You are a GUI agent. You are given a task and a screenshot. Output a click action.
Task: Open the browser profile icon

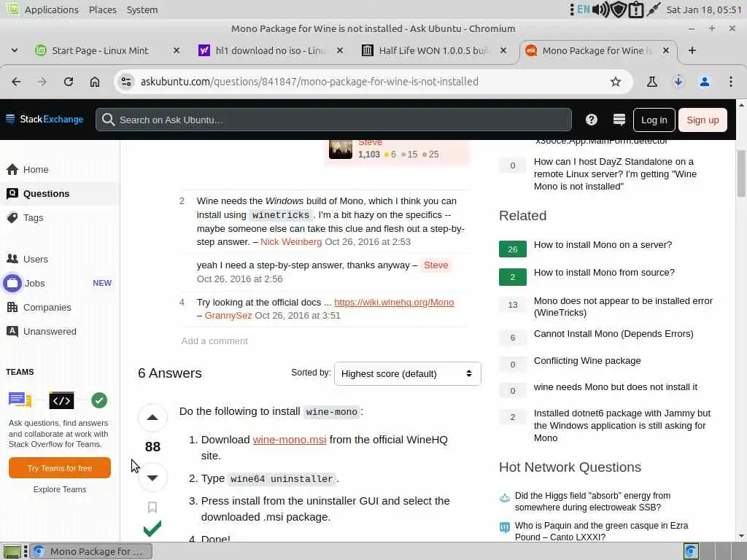pyautogui.click(x=705, y=82)
